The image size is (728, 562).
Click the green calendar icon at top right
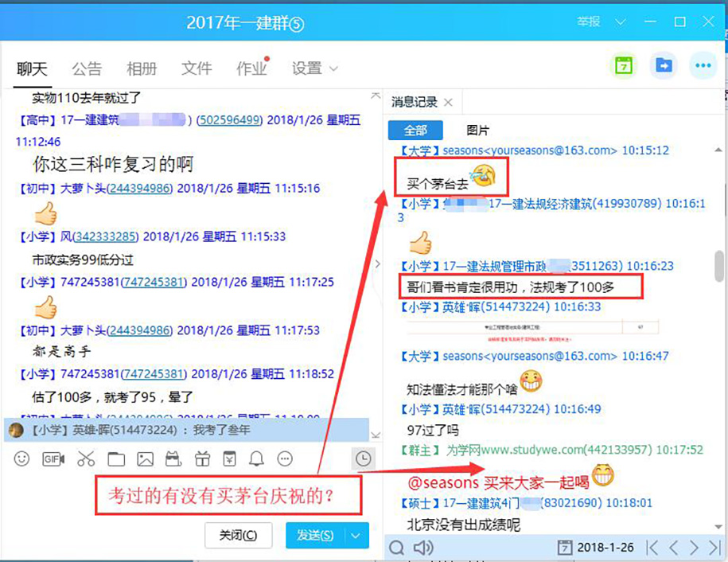pos(624,66)
